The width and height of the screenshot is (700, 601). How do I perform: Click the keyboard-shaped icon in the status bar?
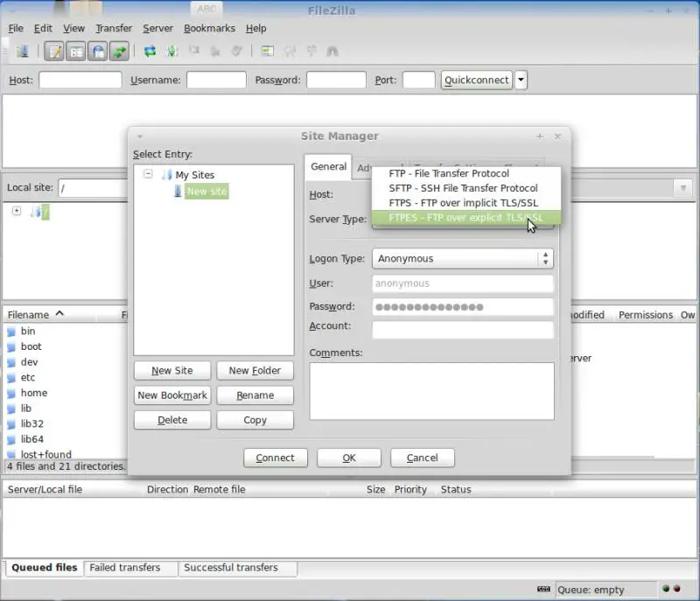pos(543,590)
